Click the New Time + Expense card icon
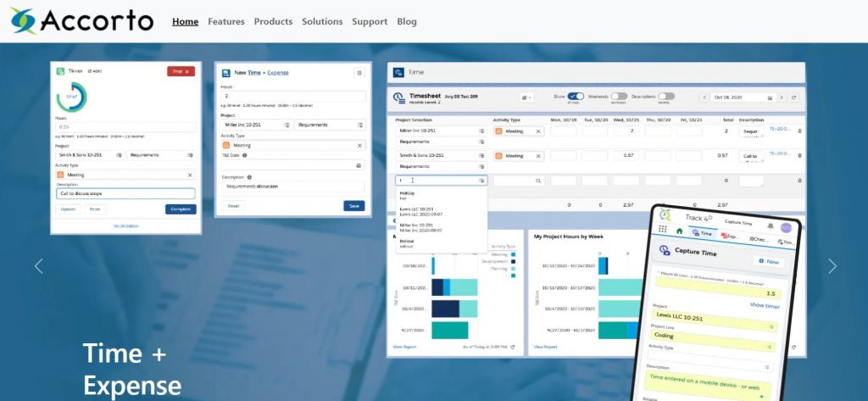The width and height of the screenshot is (868, 401). 225,73
